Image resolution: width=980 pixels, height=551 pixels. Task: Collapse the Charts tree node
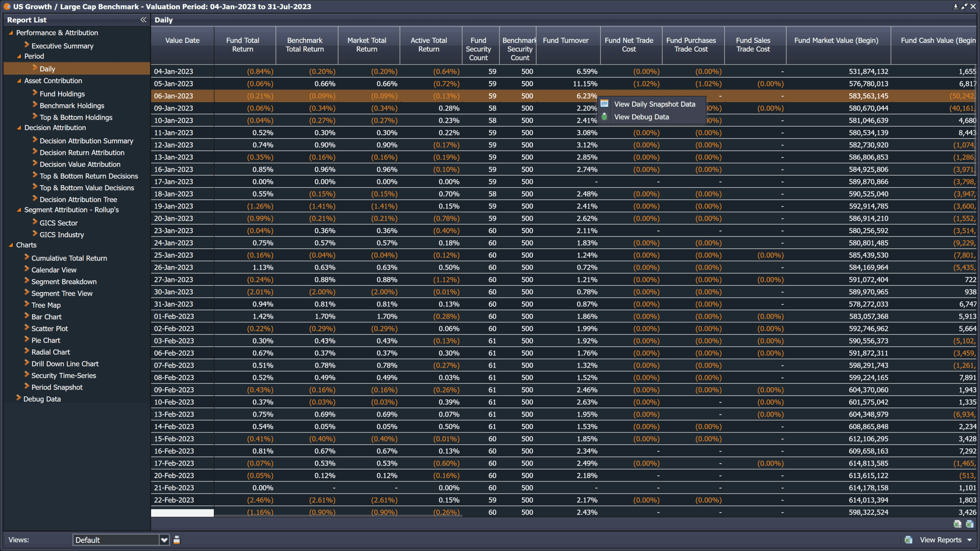pos(11,245)
